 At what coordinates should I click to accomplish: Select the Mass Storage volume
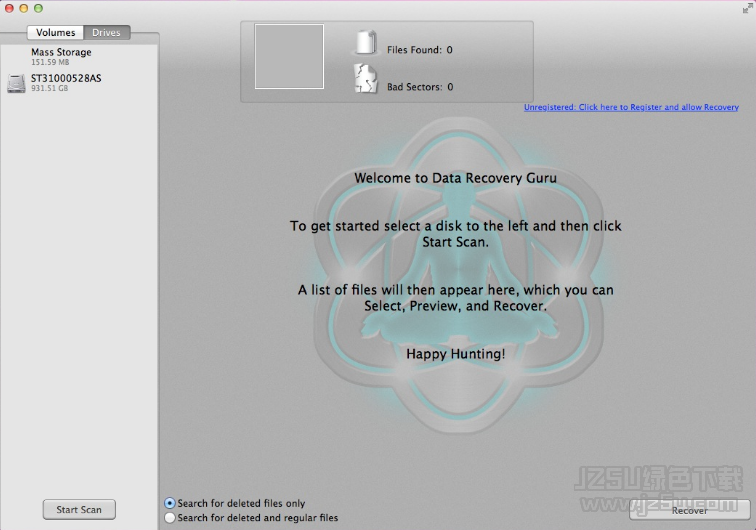pyautogui.click(x=79, y=56)
